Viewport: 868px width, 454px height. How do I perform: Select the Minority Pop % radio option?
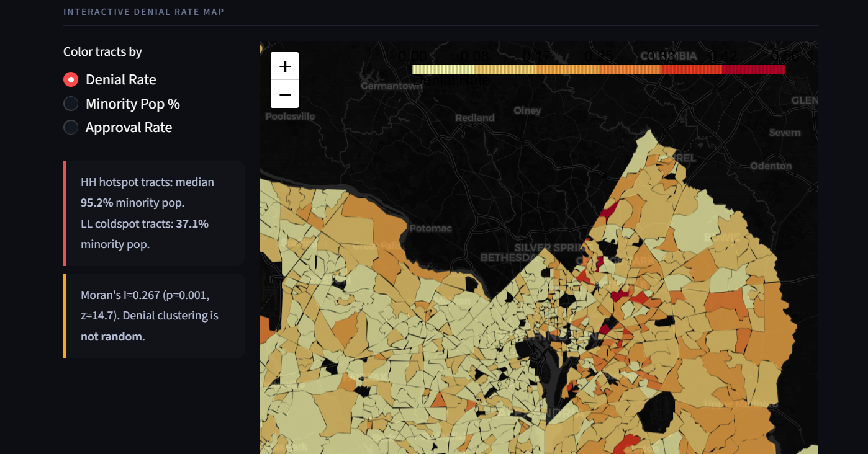point(122,104)
